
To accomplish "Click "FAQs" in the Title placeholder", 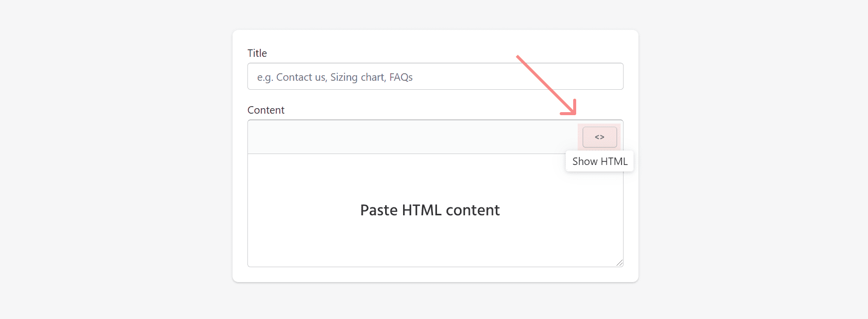I will [x=401, y=77].
